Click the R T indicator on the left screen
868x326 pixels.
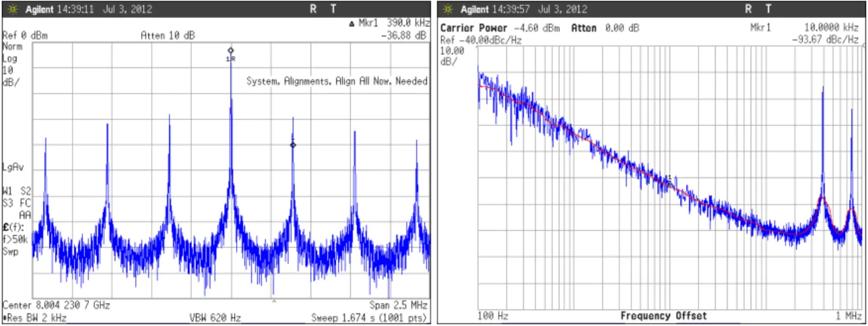[323, 9]
